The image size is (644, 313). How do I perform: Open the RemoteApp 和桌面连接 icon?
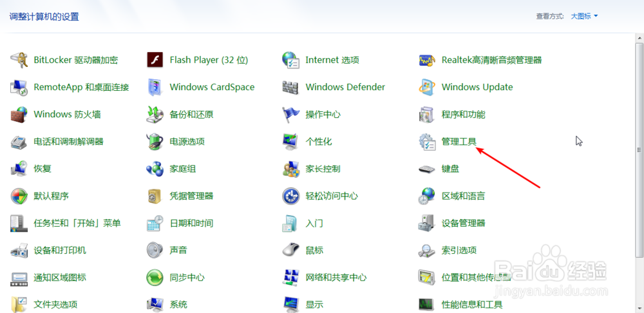(x=19, y=87)
